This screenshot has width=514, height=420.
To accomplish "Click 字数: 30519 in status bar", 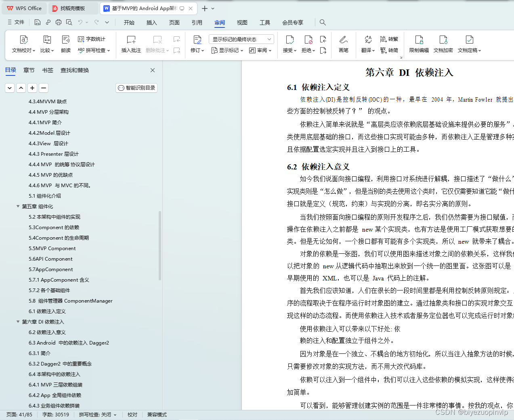I will click(x=56, y=414).
